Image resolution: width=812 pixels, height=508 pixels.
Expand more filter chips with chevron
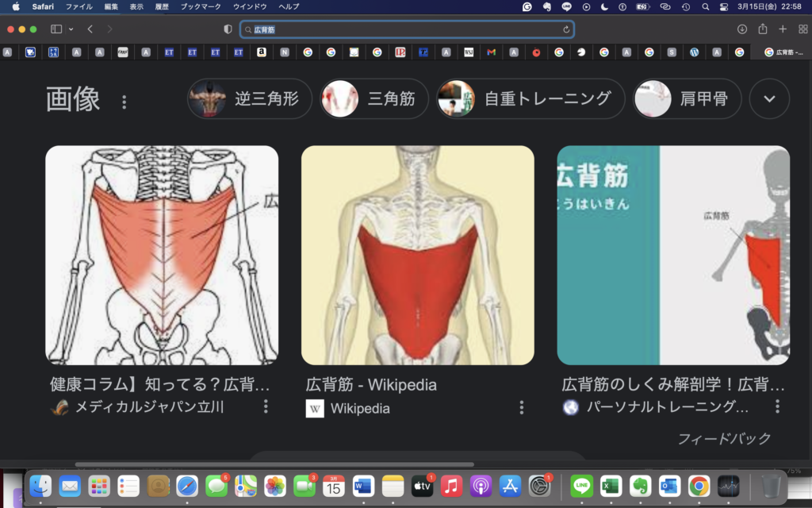coord(769,98)
